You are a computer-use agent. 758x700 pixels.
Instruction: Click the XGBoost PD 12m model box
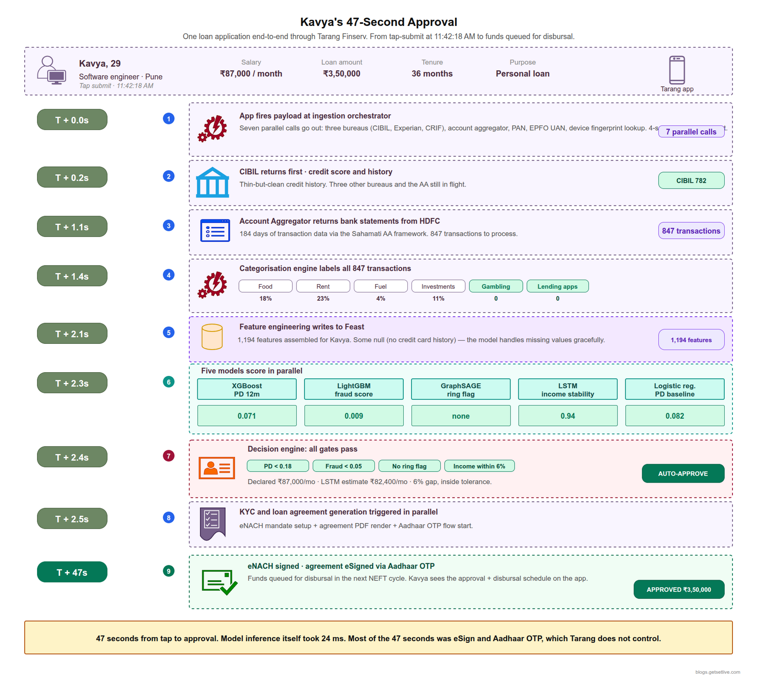click(x=247, y=390)
